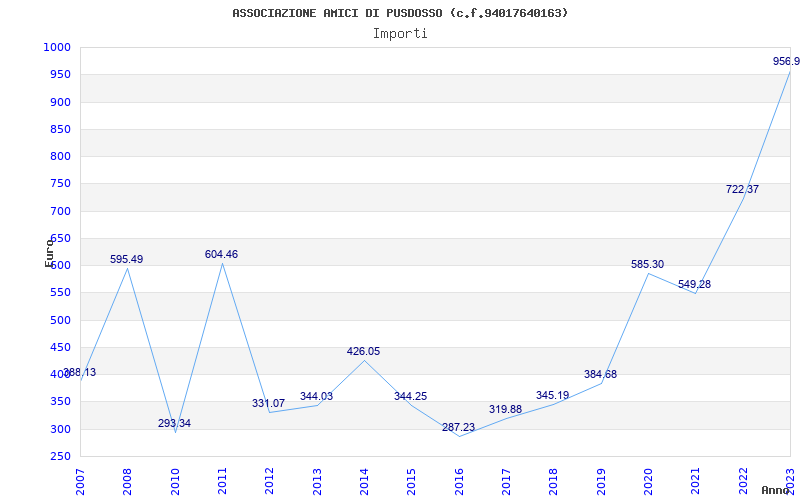Select the 384.68 data point label
This screenshot has width=800, height=500.
pyautogui.click(x=600, y=375)
